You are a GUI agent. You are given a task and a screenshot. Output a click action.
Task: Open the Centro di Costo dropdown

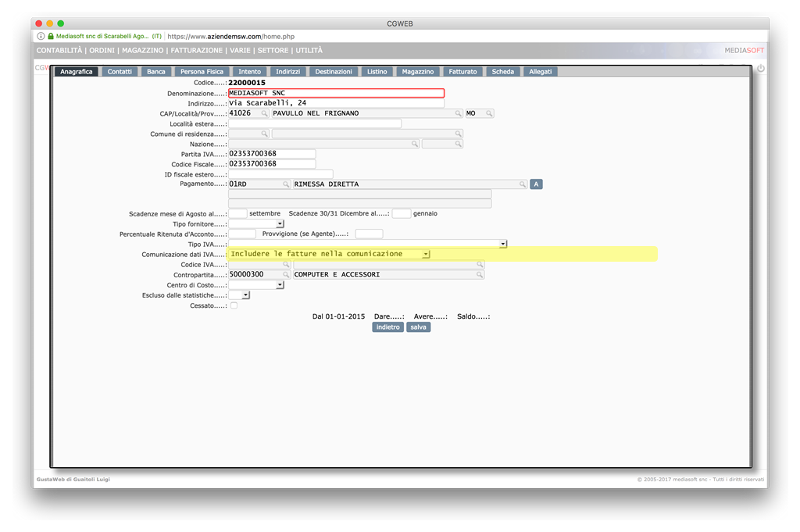[280, 285]
